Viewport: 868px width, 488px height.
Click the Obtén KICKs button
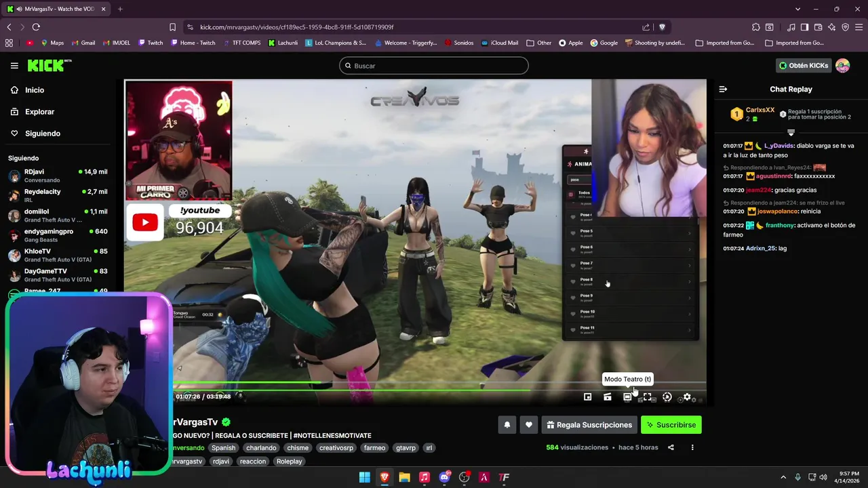pyautogui.click(x=804, y=66)
